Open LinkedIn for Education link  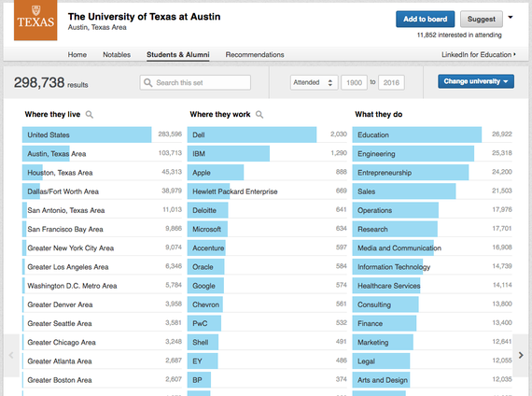click(479, 55)
